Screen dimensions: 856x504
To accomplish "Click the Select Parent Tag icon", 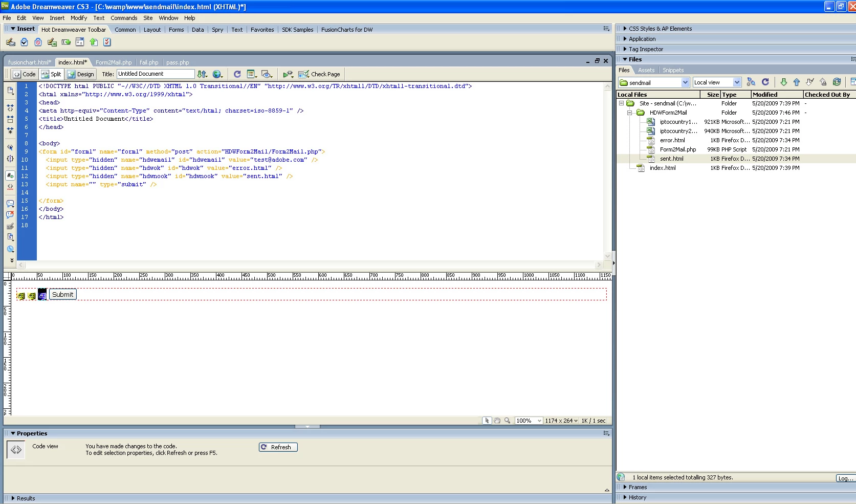I will coord(10,147).
